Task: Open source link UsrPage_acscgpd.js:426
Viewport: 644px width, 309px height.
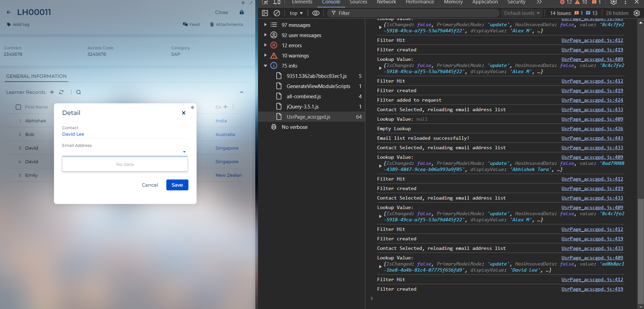Action: pyautogui.click(x=592, y=128)
